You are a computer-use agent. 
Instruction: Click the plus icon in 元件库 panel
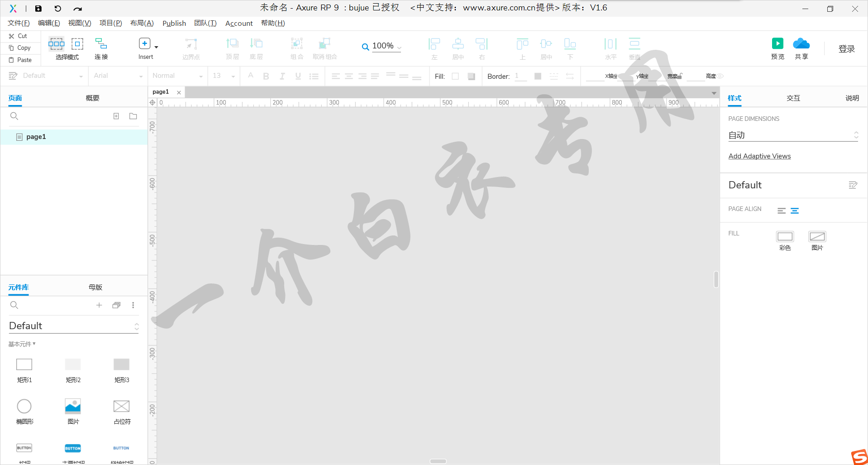[x=99, y=305]
